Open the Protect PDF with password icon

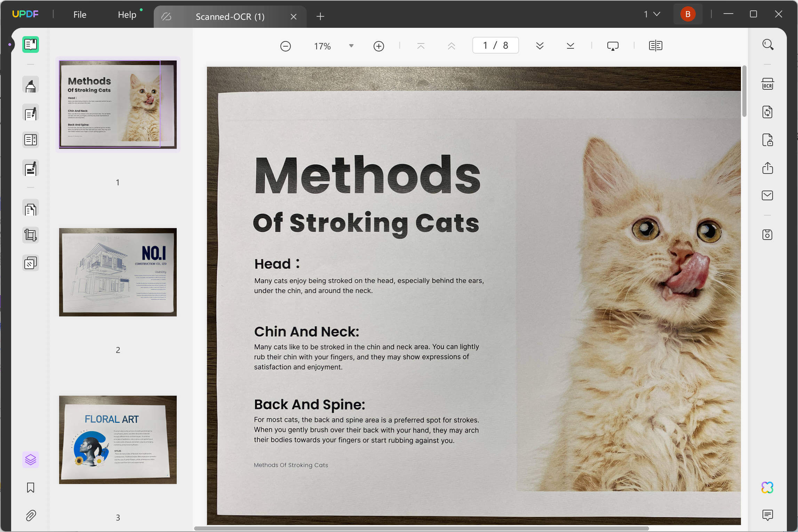(767, 140)
